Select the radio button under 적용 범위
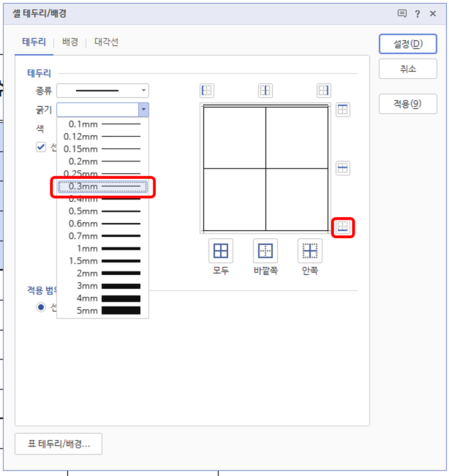Screen dimensions: 449x476 point(41,307)
